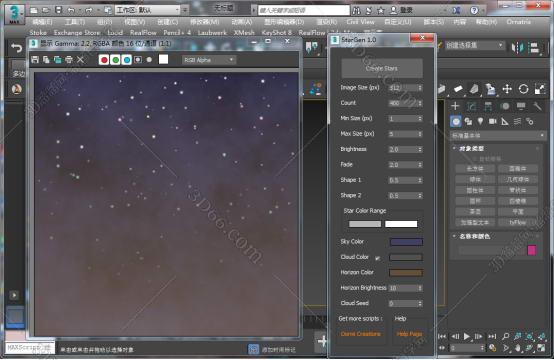The width and height of the screenshot is (554, 360).
Task: Select the Rotate transform tool
Action: [x=523, y=89]
